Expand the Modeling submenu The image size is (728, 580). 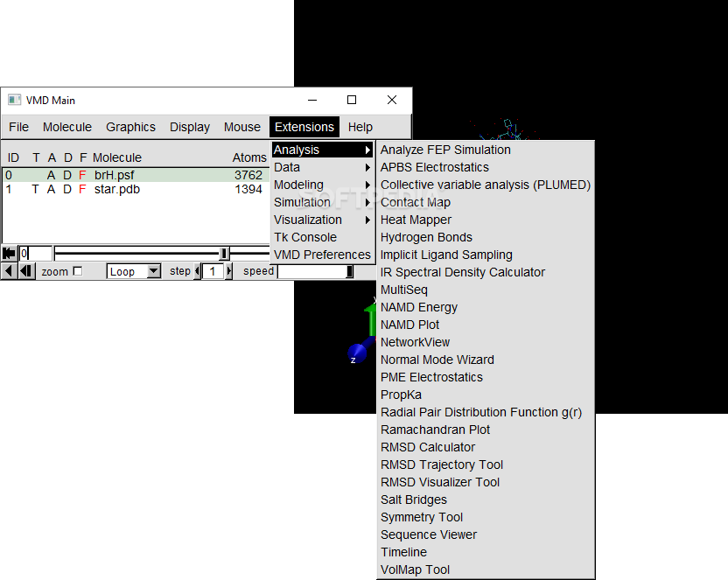point(323,185)
